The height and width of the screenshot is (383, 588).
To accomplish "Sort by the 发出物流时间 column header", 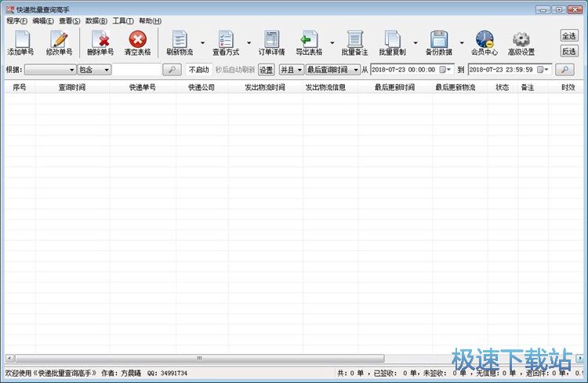I will click(x=265, y=87).
